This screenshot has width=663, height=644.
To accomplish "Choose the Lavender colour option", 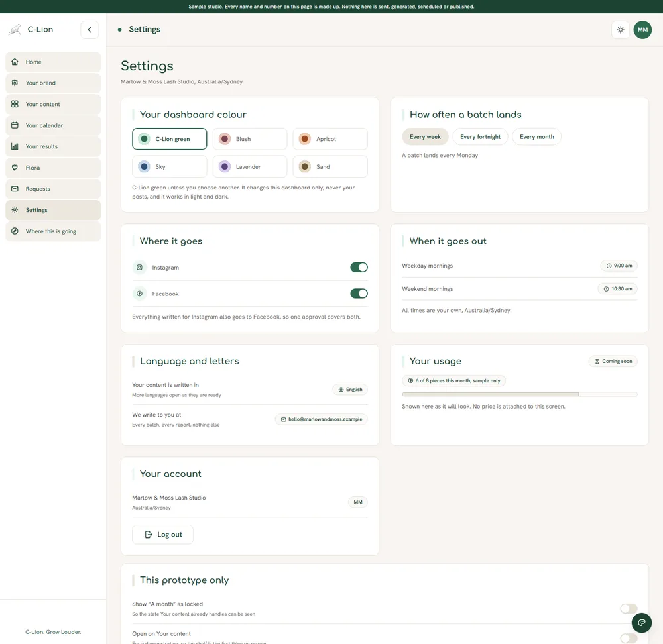I will [250, 166].
